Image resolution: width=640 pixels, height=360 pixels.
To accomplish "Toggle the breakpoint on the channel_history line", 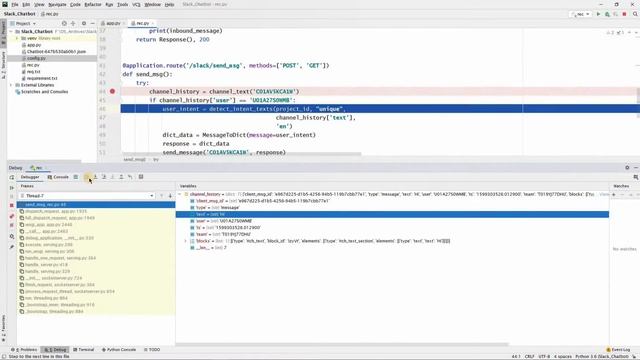I will (x=112, y=91).
